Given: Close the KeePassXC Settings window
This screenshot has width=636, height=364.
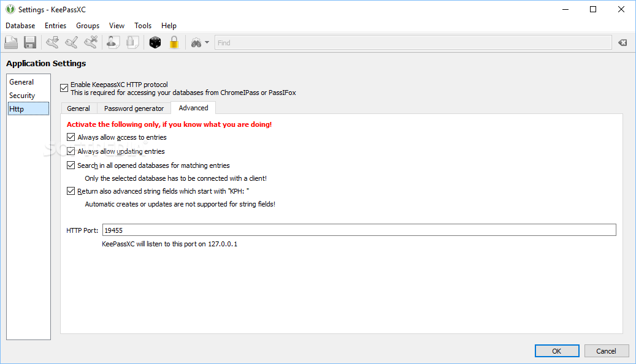Looking at the screenshot, I should click(x=621, y=9).
